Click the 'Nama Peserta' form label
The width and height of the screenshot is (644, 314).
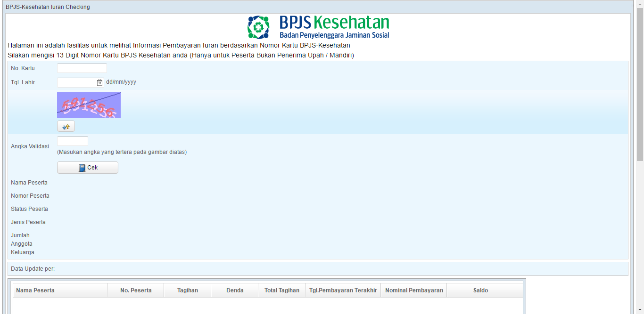pyautogui.click(x=29, y=183)
